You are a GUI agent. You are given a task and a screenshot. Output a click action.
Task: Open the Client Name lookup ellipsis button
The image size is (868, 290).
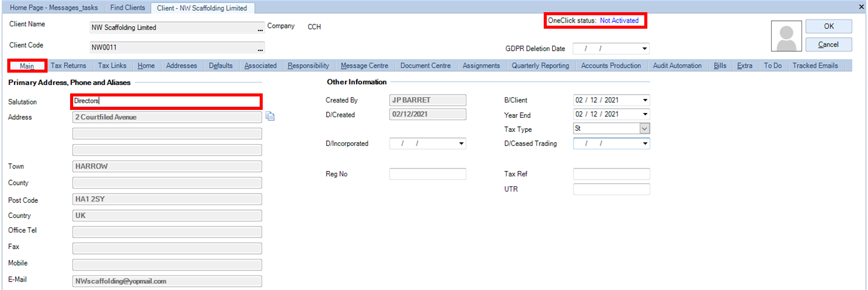[260, 28]
